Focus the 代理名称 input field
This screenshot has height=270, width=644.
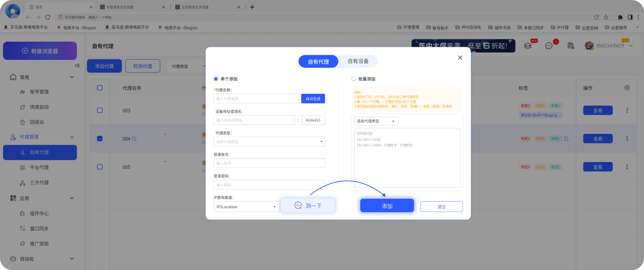(x=256, y=99)
